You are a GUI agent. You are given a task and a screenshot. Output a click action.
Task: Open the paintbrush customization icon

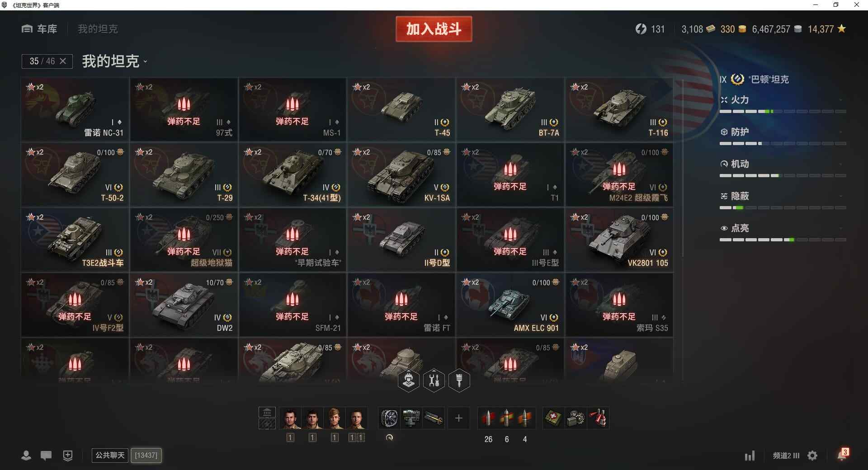[459, 381]
